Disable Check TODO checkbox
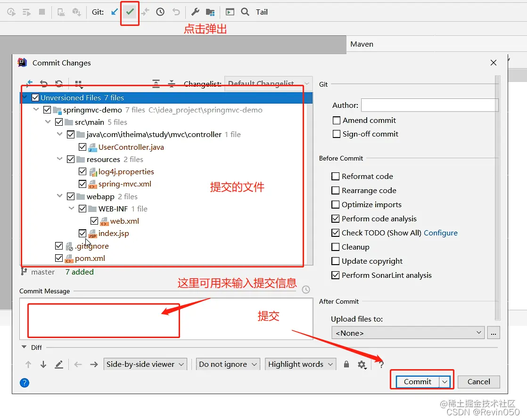The height and width of the screenshot is (420, 527). click(336, 233)
